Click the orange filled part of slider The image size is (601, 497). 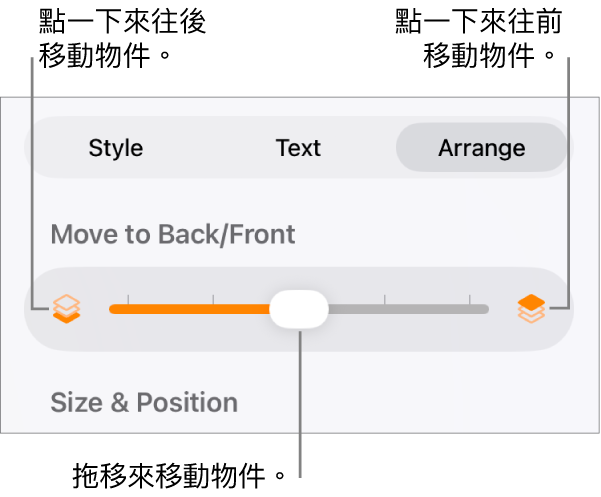pyautogui.click(x=190, y=309)
